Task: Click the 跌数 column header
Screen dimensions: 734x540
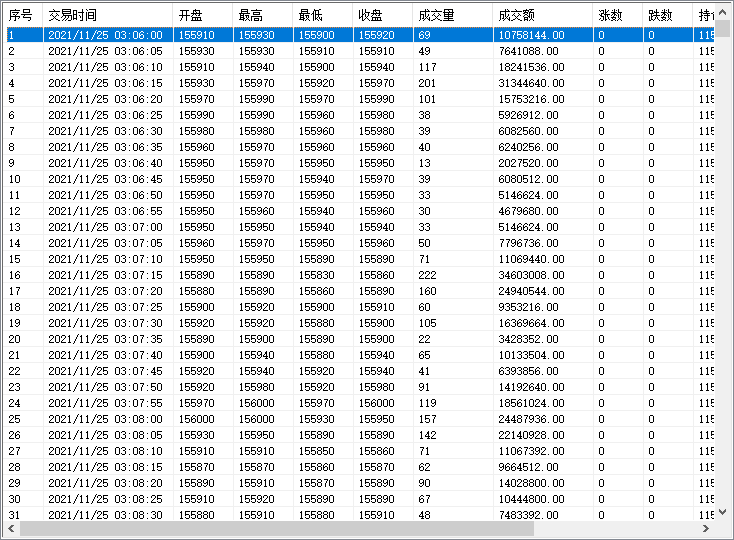Action: (x=668, y=15)
